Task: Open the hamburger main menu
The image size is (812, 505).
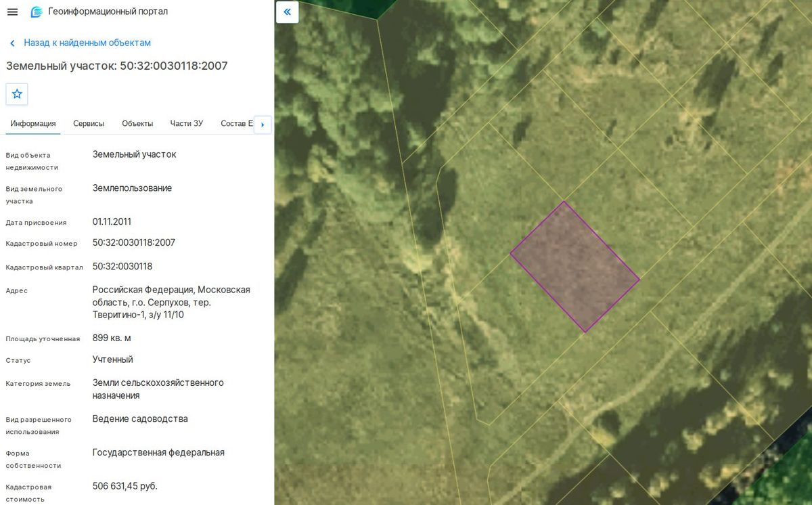Action: (x=12, y=12)
